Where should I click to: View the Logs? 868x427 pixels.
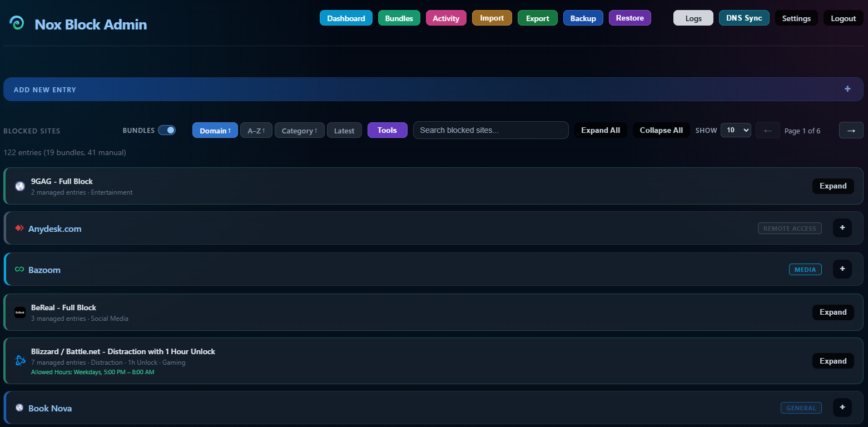click(693, 18)
